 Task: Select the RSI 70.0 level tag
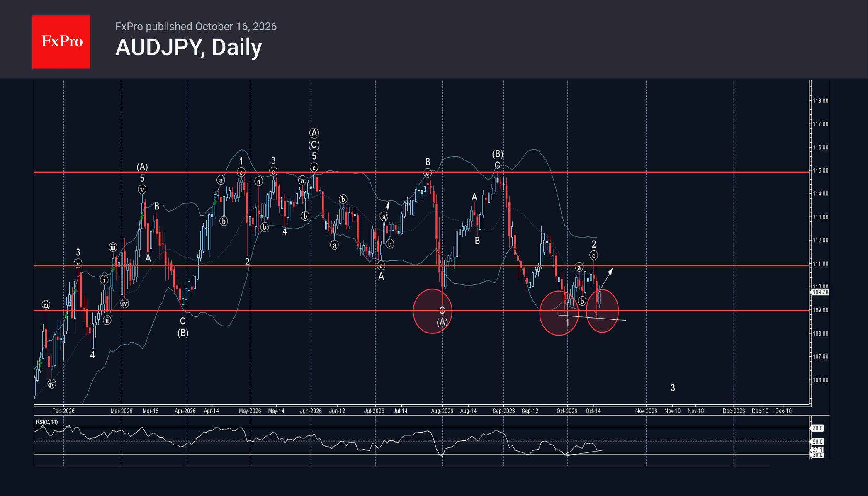817,428
